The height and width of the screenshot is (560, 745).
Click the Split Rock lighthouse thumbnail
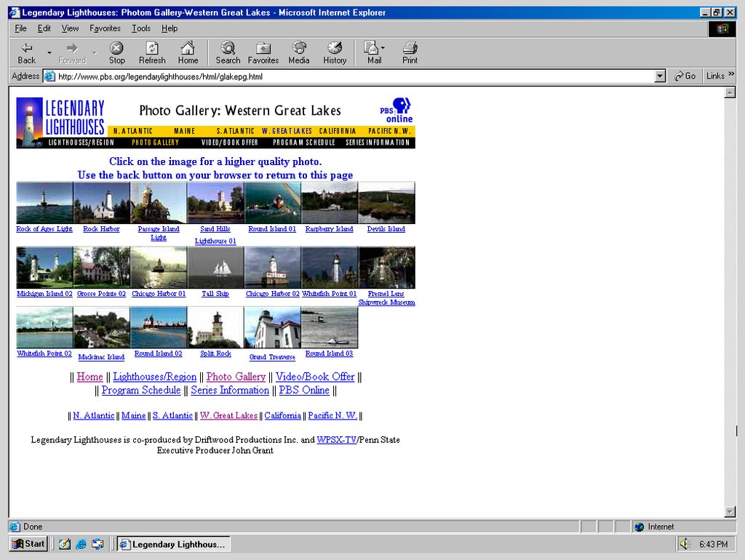215,327
